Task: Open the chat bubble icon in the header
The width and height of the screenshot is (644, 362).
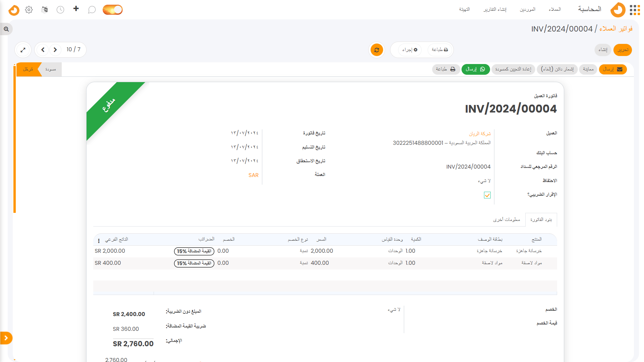Action: coord(92,10)
